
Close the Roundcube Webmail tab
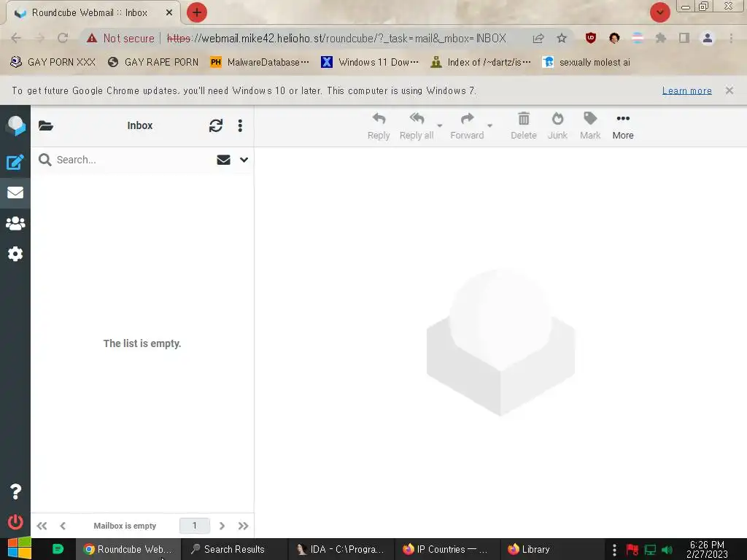(169, 13)
